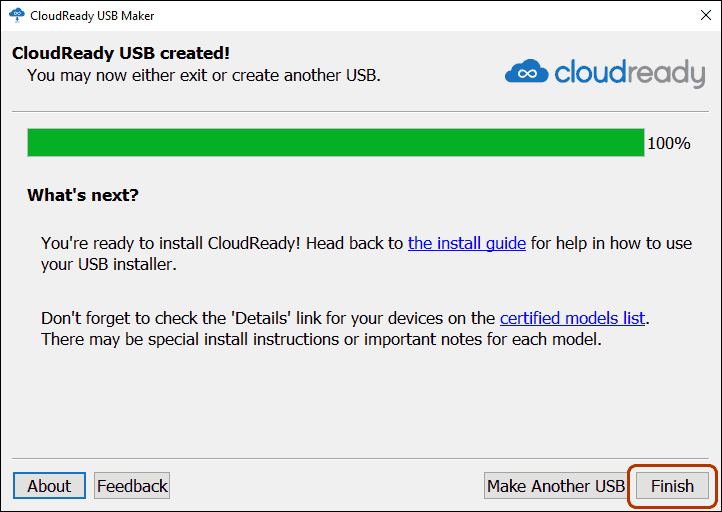Click the About button
Image resolution: width=722 pixels, height=512 pixels.
[x=49, y=486]
